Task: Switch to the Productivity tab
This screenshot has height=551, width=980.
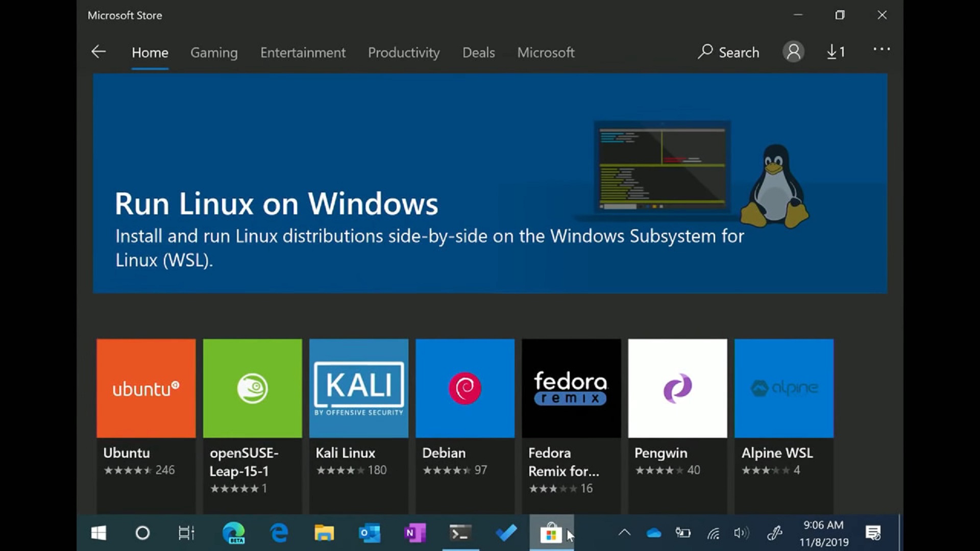Action: 404,53
